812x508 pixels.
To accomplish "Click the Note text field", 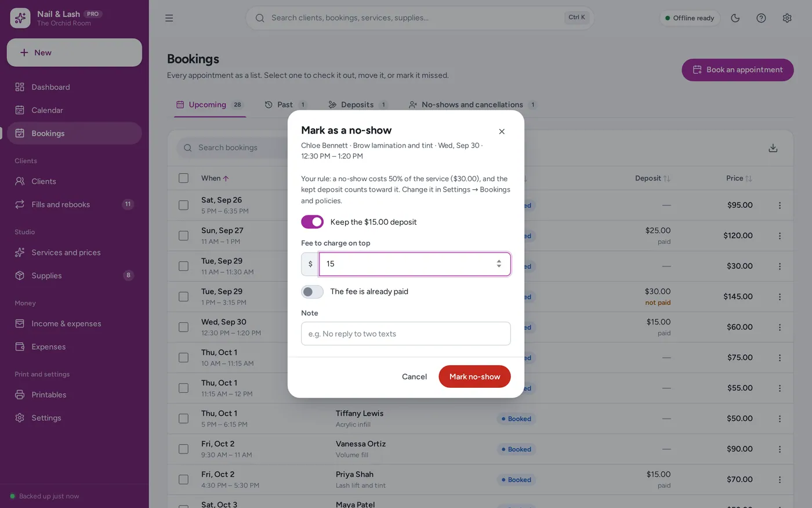I will point(406,334).
